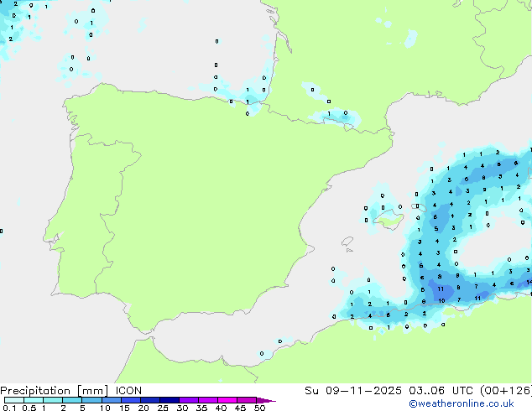Select the 'ICON' model label
The image size is (532, 411).
128,391
